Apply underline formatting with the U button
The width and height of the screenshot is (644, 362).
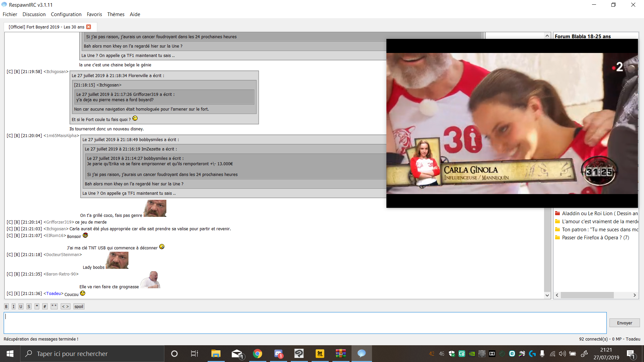21,306
